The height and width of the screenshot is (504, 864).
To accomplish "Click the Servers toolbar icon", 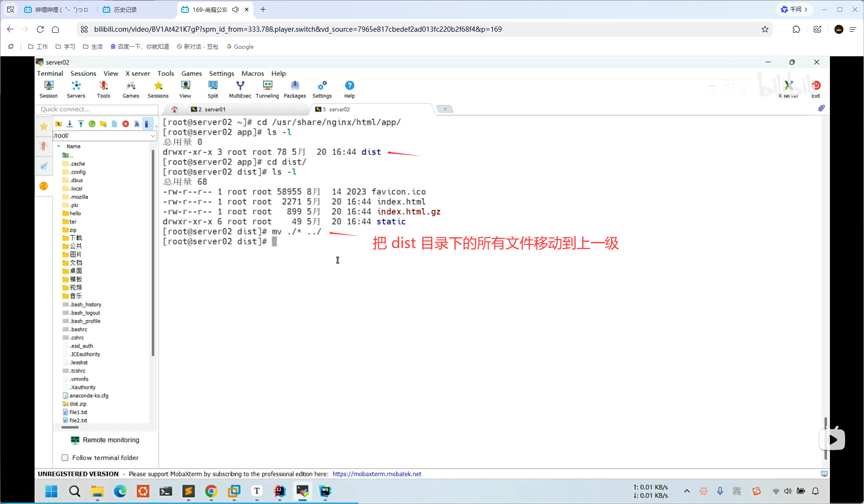I will [76, 89].
